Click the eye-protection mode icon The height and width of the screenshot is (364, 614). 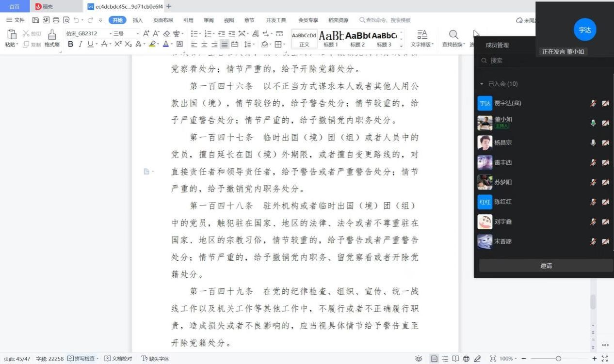tap(419, 359)
